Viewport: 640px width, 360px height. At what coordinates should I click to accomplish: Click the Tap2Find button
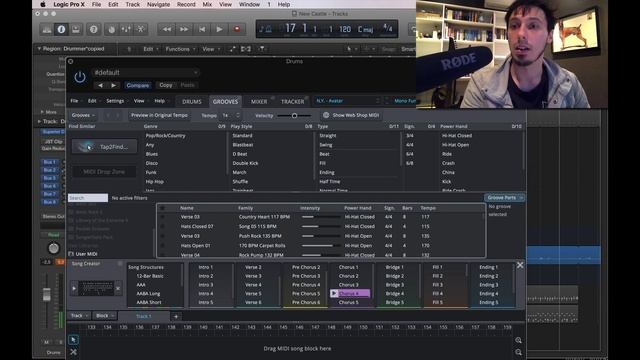104,147
